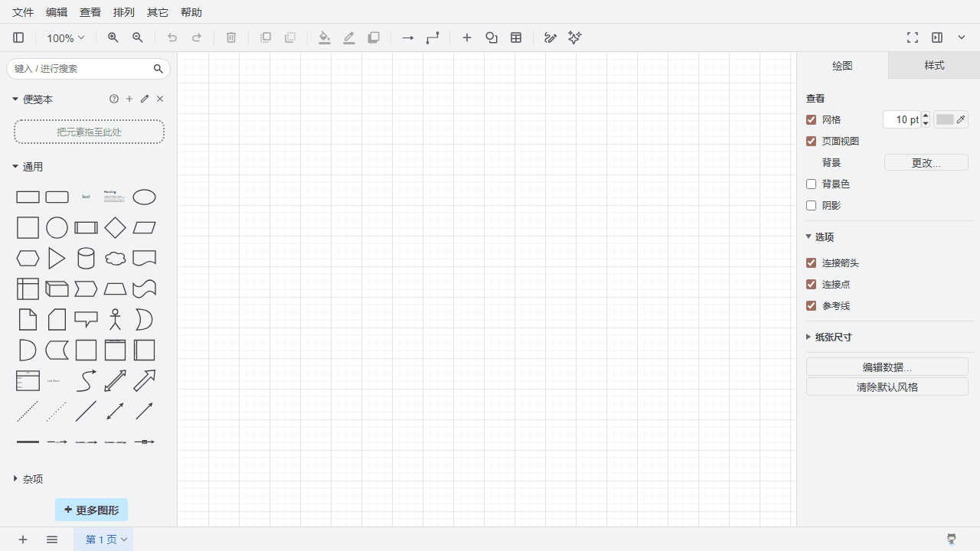
Task: Click the insert table icon
Action: pos(516,37)
